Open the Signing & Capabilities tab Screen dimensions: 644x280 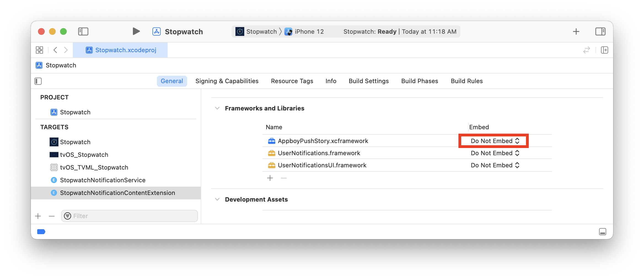(227, 81)
